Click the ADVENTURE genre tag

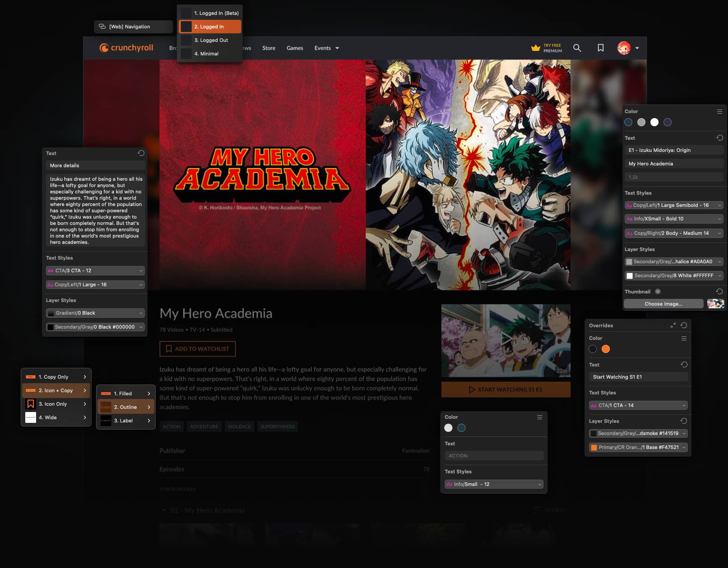[x=204, y=426]
